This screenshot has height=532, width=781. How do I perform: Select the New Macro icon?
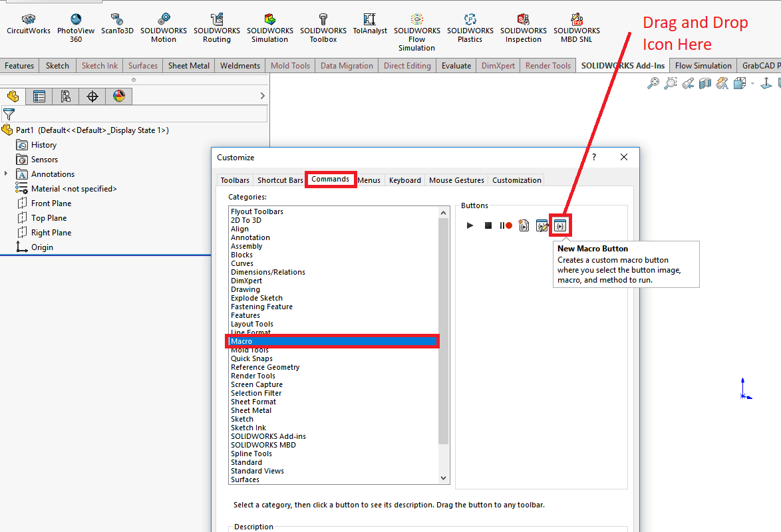pos(524,225)
